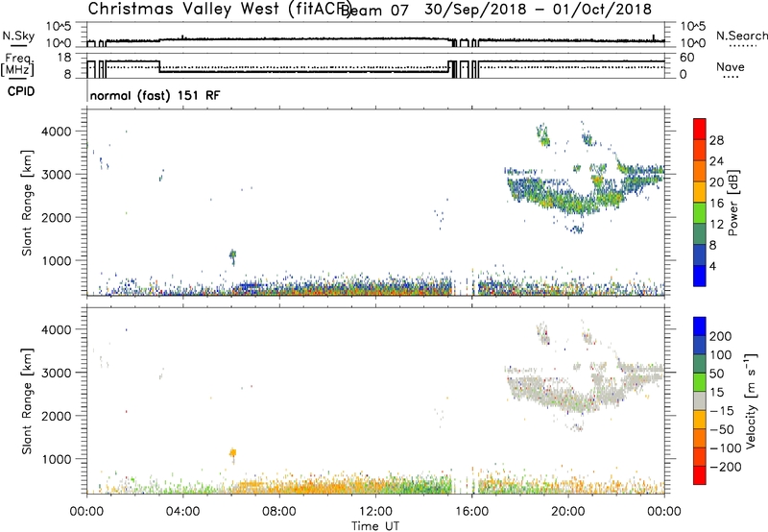
Task: Click the gray band of velocity colorbar
Action: pyautogui.click(x=700, y=400)
